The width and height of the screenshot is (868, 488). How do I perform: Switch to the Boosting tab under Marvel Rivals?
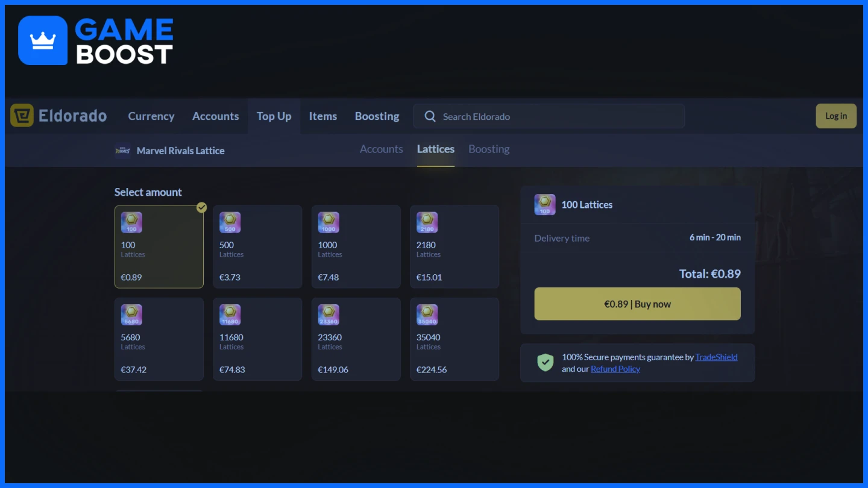click(x=489, y=149)
